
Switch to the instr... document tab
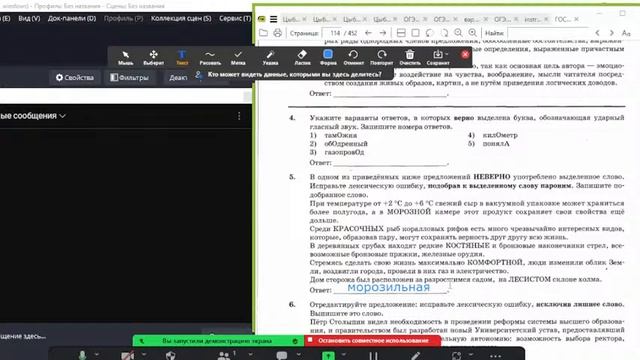[531, 19]
